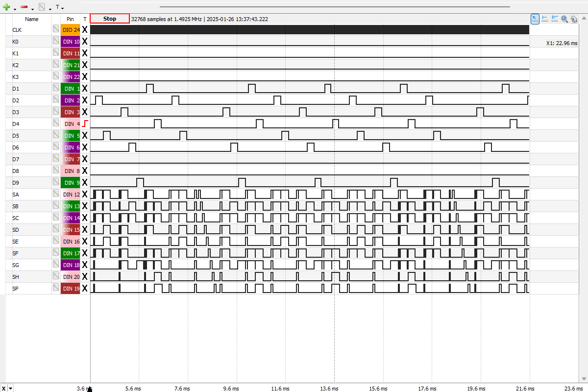Screen dimensions: 588x392
Task: Click the red minus remove-signal icon
Action: [x=24, y=7]
